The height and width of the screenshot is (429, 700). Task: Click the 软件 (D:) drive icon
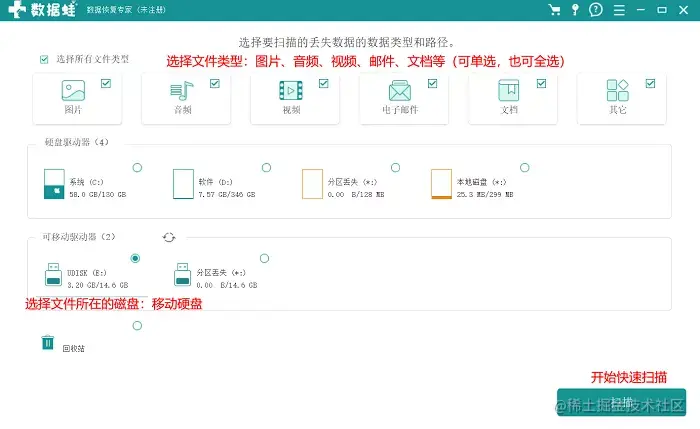[183, 184]
